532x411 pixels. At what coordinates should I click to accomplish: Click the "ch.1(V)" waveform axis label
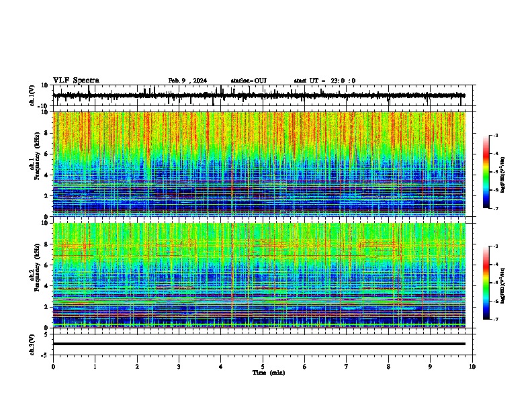[32, 95]
